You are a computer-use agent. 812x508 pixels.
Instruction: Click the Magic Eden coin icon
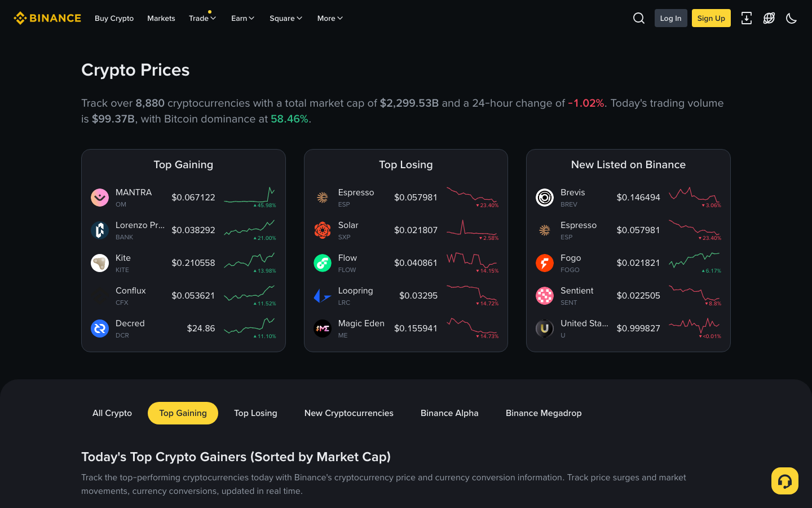click(323, 328)
